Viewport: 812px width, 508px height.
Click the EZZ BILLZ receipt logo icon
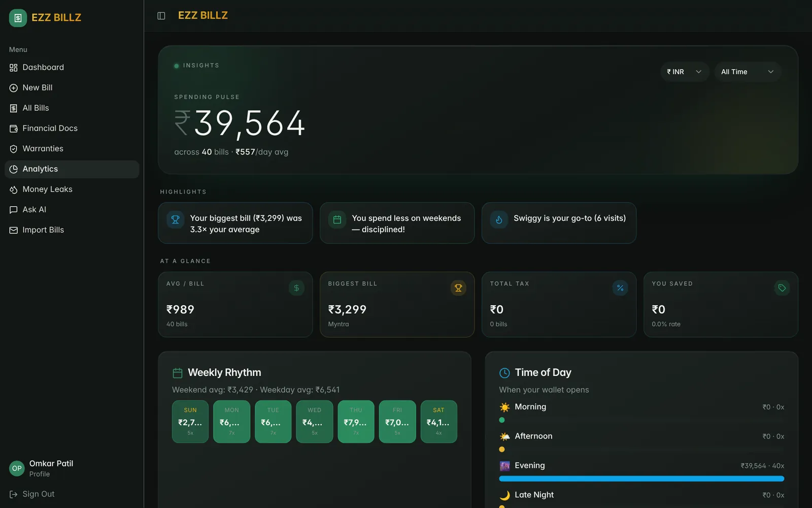(x=18, y=18)
